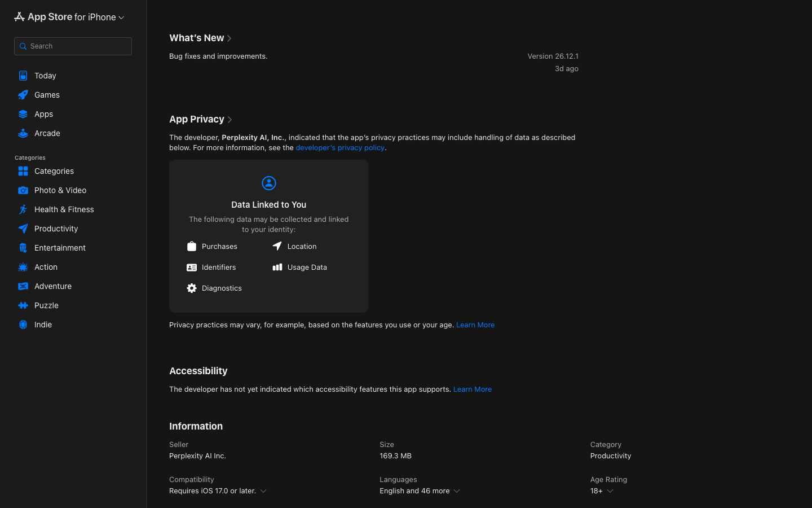Click the Purchases bag icon
This screenshot has width=812, height=508.
point(192,246)
